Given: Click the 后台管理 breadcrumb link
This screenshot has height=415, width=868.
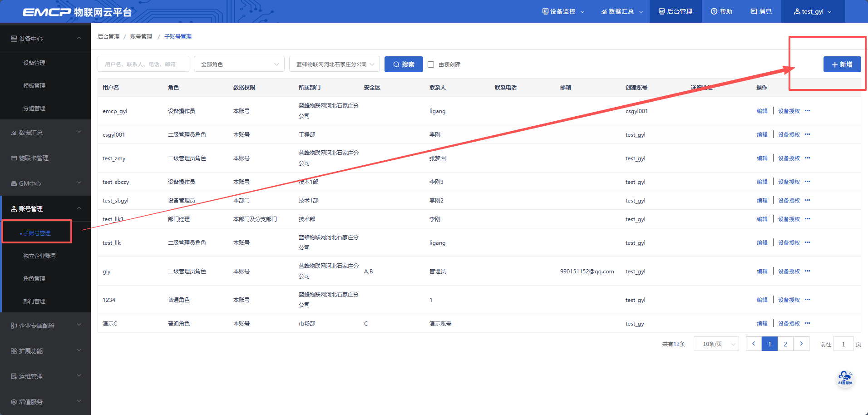Looking at the screenshot, I should 108,36.
